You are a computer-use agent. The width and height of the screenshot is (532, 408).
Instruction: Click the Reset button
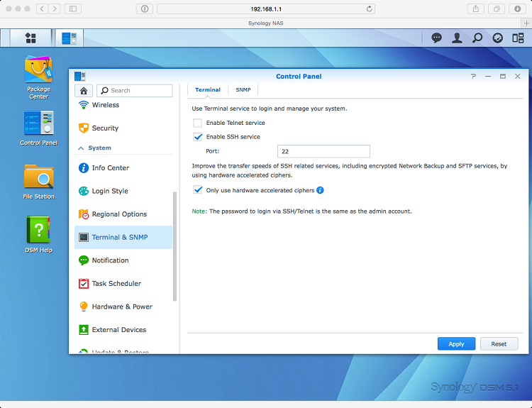pyautogui.click(x=499, y=344)
